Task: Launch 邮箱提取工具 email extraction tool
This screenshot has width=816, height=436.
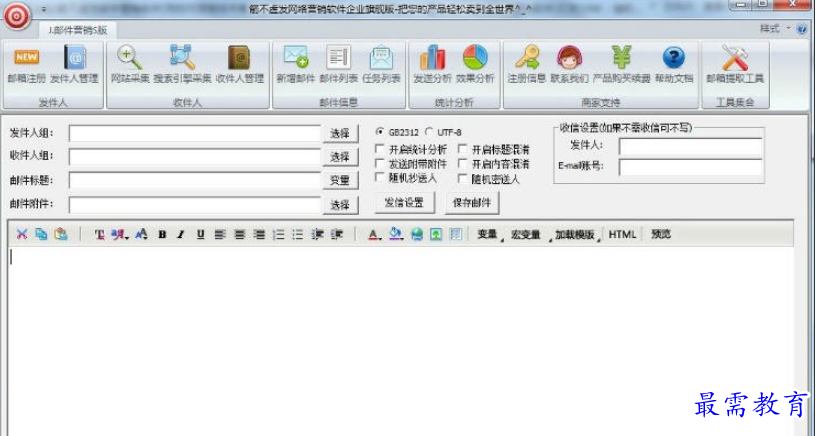Action: click(735, 65)
